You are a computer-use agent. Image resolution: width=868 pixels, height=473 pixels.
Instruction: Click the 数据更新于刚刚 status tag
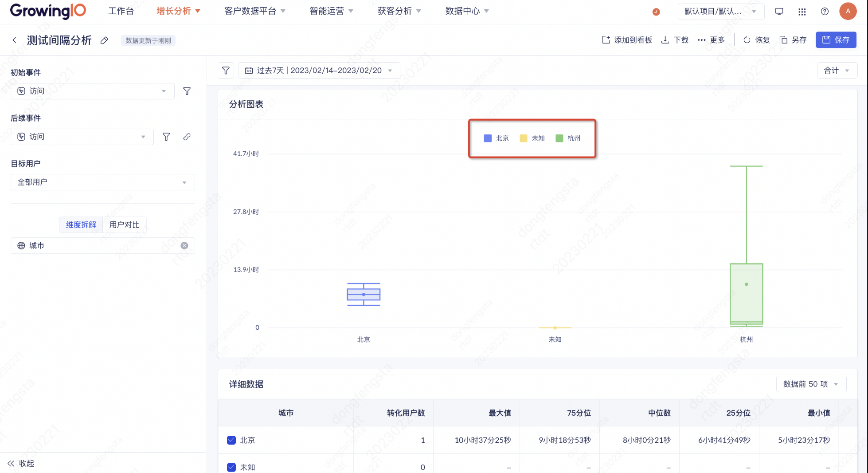148,40
